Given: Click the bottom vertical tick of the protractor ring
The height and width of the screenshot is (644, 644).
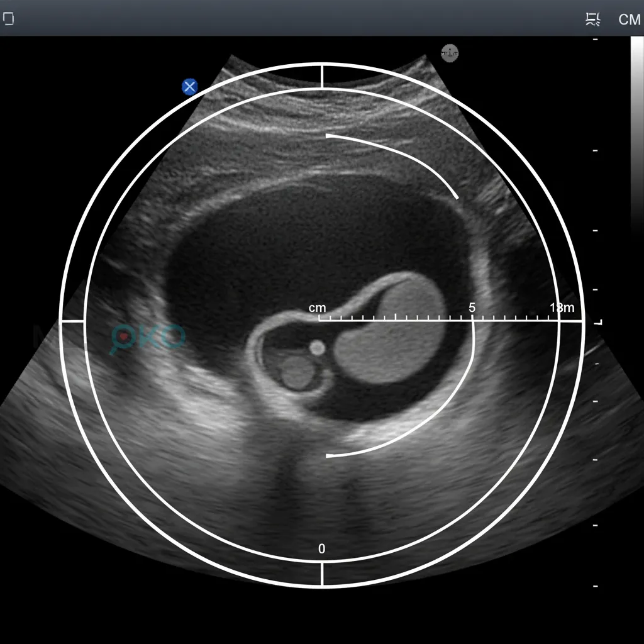Looking at the screenshot, I should click(x=322, y=574).
